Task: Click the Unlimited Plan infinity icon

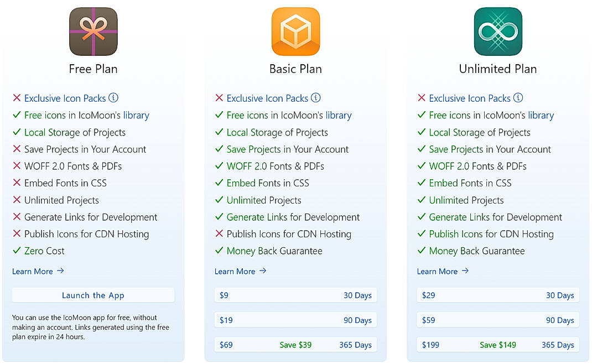Action: click(497, 32)
